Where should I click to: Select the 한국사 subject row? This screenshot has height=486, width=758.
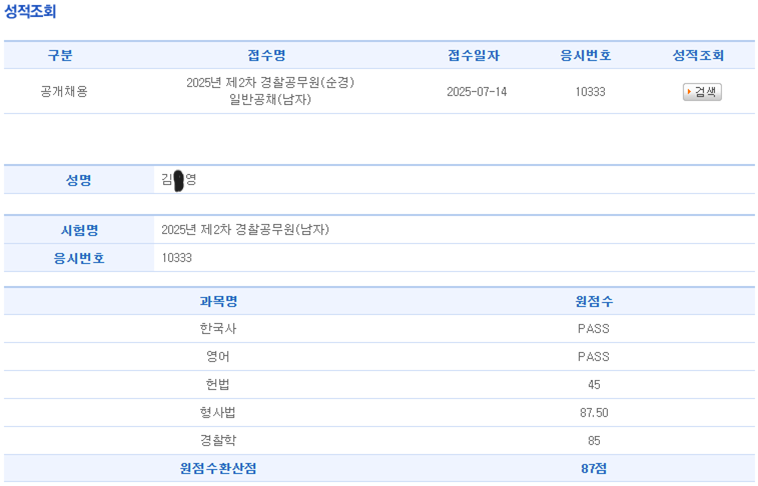[x=218, y=329]
